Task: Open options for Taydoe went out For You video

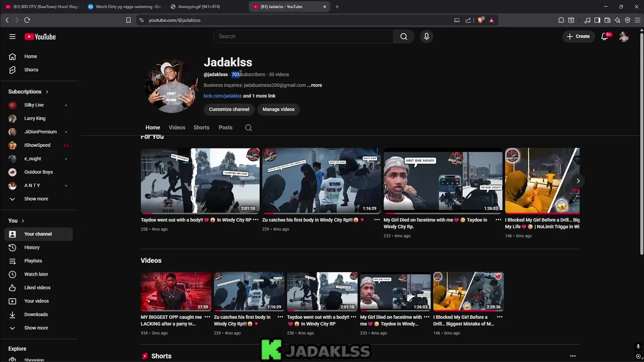Action: pyautogui.click(x=256, y=220)
